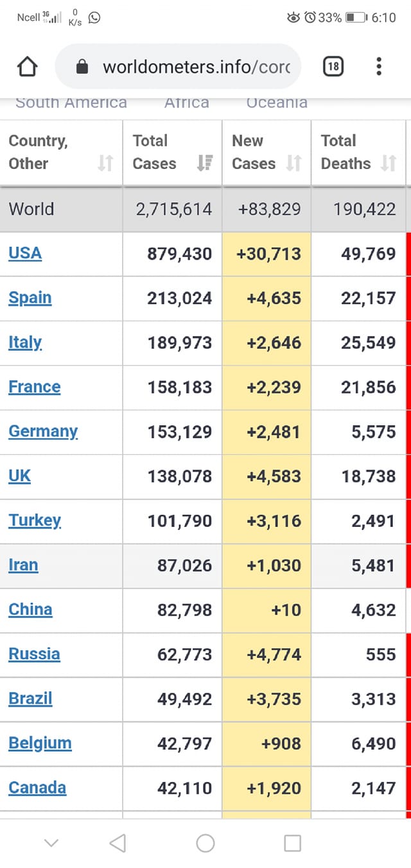This screenshot has width=411, height=868.
Task: Sort table by Country column arrows
Action: [105, 163]
